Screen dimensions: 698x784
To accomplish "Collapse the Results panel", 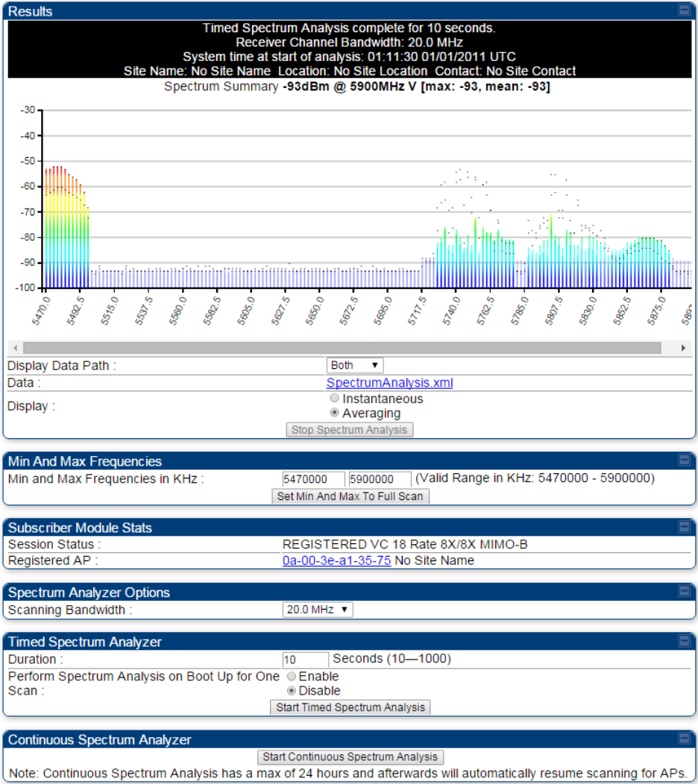I will tap(684, 10).
